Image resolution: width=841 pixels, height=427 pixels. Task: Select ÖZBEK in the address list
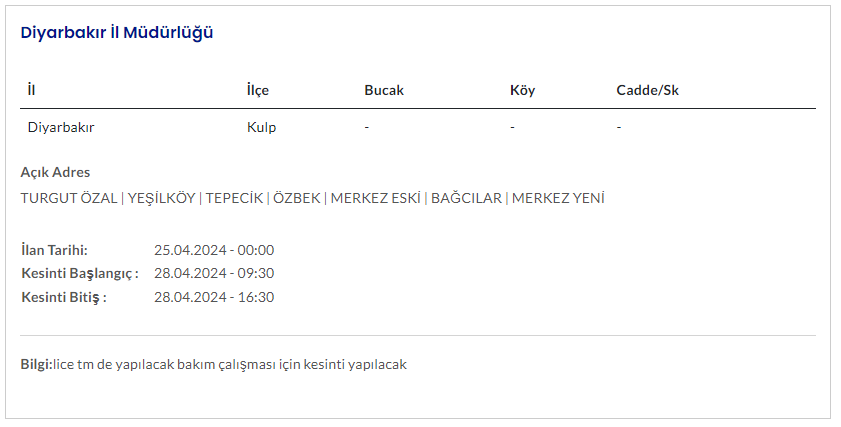[x=297, y=198]
